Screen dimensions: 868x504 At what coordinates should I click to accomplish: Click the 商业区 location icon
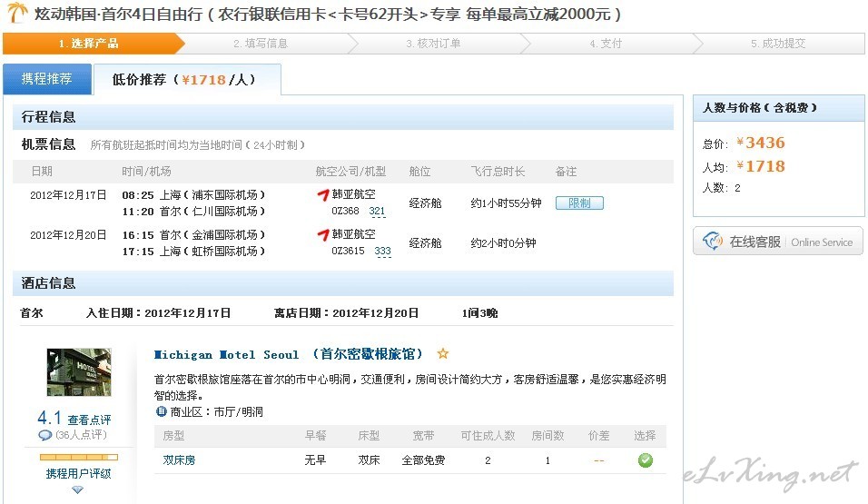[x=161, y=411]
